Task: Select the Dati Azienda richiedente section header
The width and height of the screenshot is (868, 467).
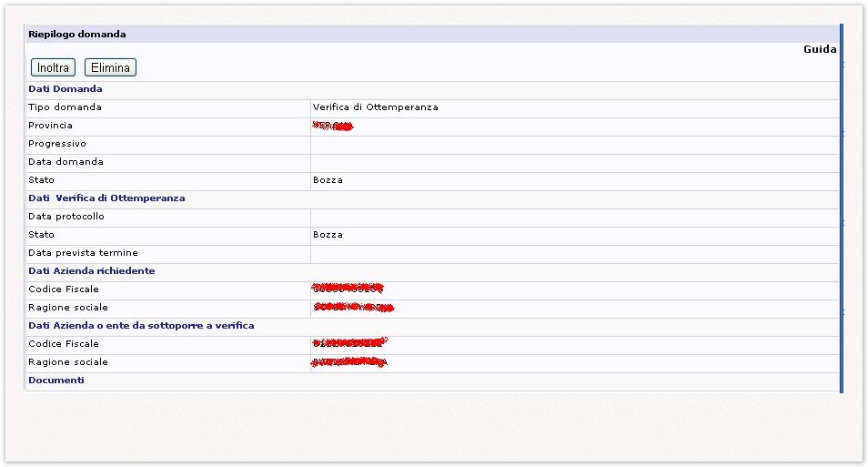Action: [91, 271]
